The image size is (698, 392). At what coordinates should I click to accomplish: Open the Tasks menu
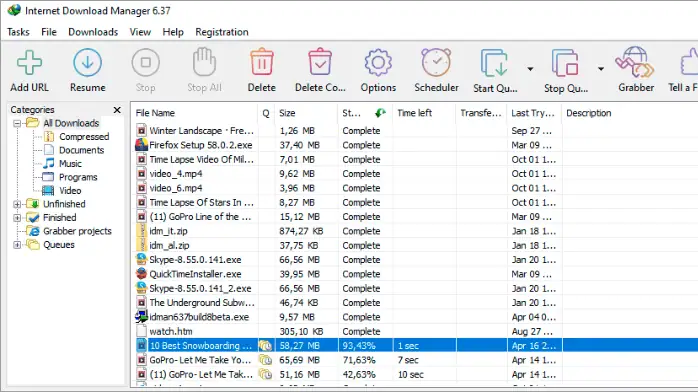[x=18, y=32]
